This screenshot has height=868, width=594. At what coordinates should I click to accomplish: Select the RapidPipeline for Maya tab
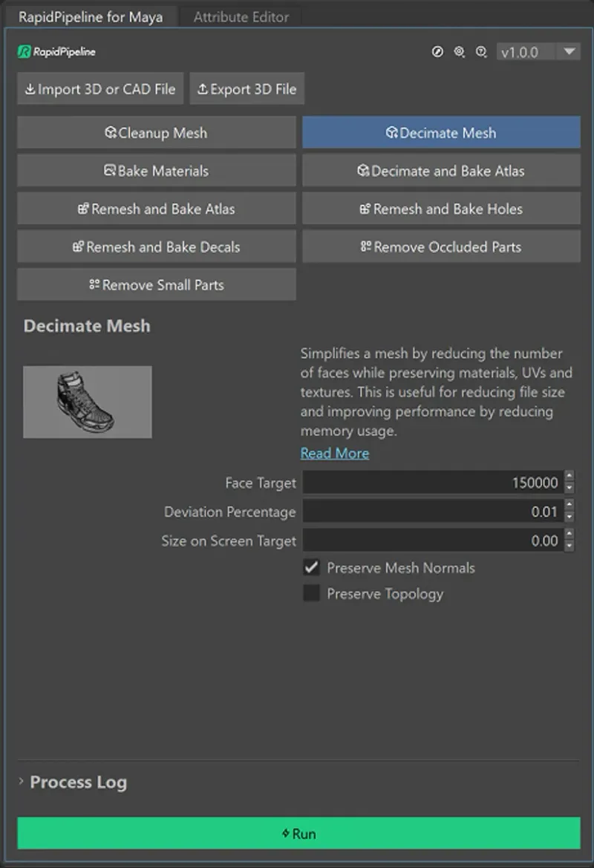pos(89,16)
